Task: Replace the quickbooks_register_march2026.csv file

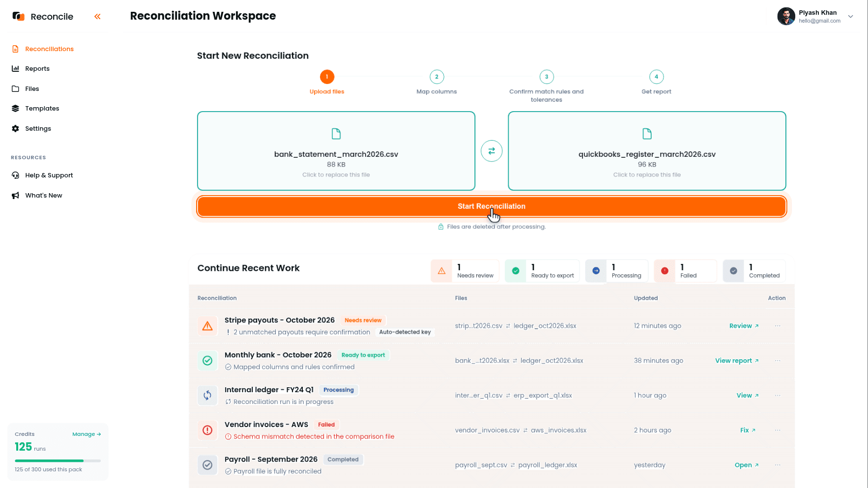Action: tap(647, 151)
